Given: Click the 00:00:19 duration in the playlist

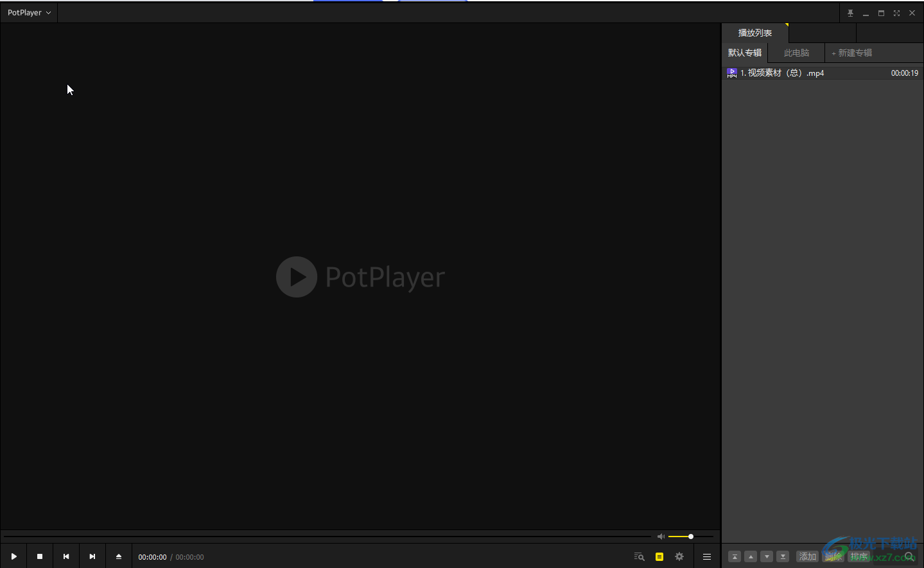Looking at the screenshot, I should tap(904, 73).
